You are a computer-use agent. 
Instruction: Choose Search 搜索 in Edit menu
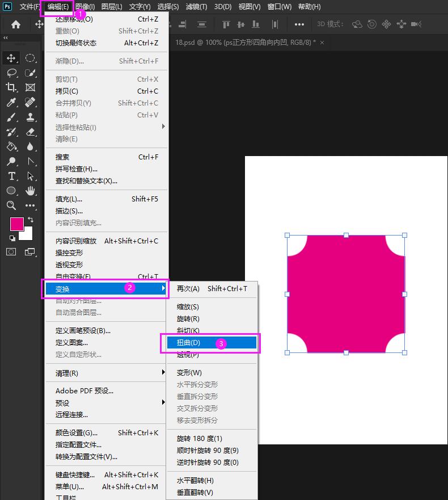[x=107, y=157]
